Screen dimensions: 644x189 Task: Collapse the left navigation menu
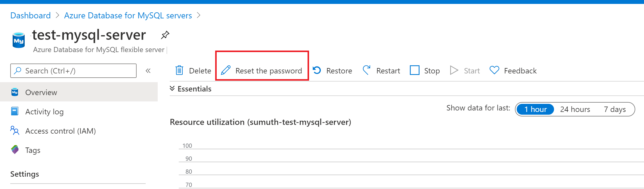point(148,71)
